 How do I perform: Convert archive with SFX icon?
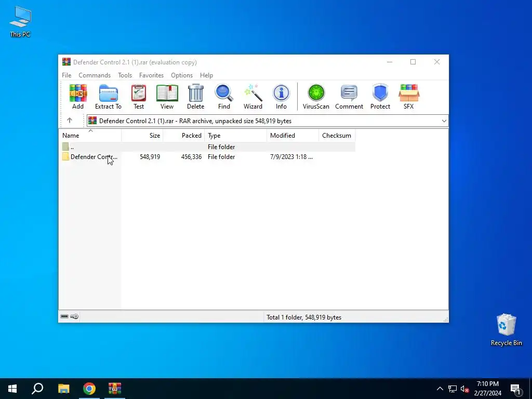(408, 97)
